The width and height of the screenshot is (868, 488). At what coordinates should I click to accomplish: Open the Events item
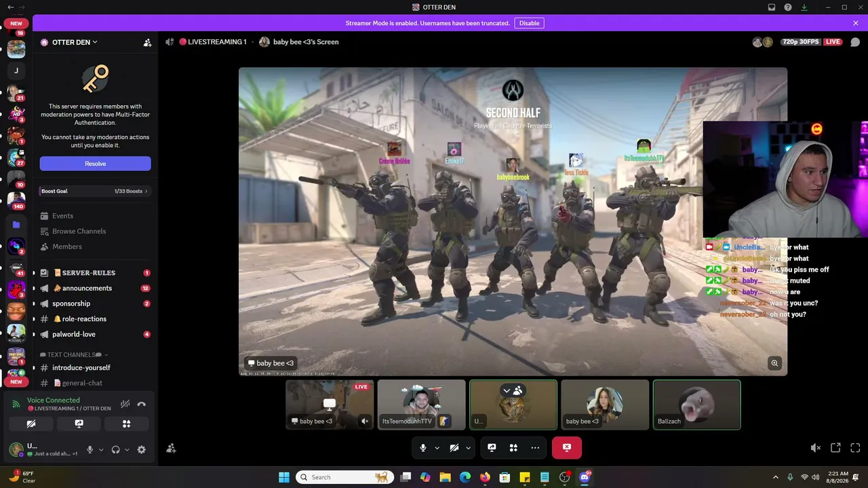[95, 216]
